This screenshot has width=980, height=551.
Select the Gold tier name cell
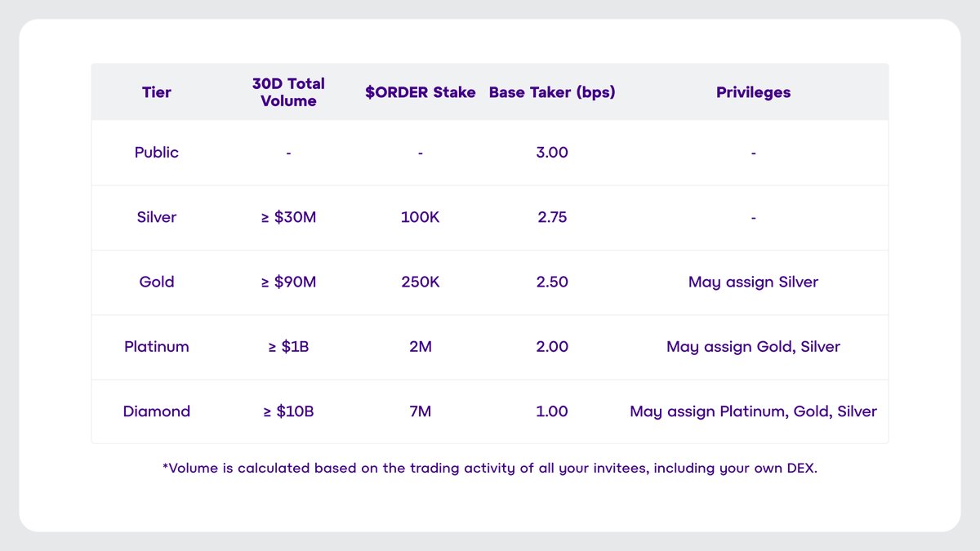click(x=156, y=282)
